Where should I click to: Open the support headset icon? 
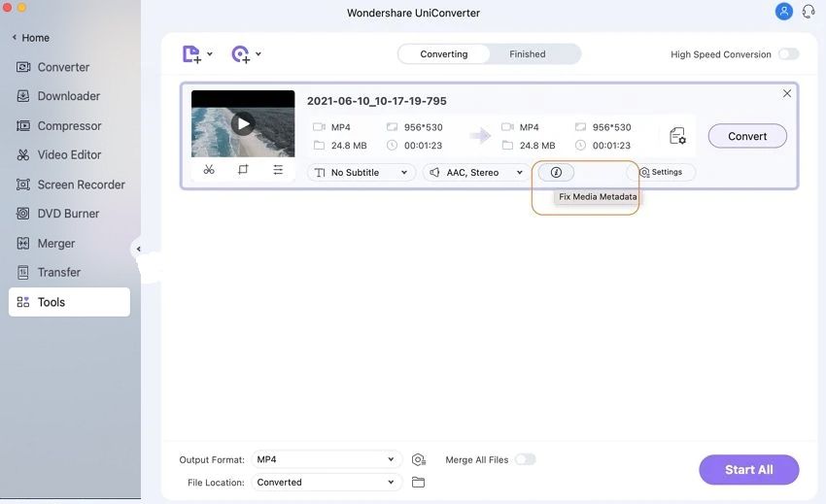click(809, 11)
